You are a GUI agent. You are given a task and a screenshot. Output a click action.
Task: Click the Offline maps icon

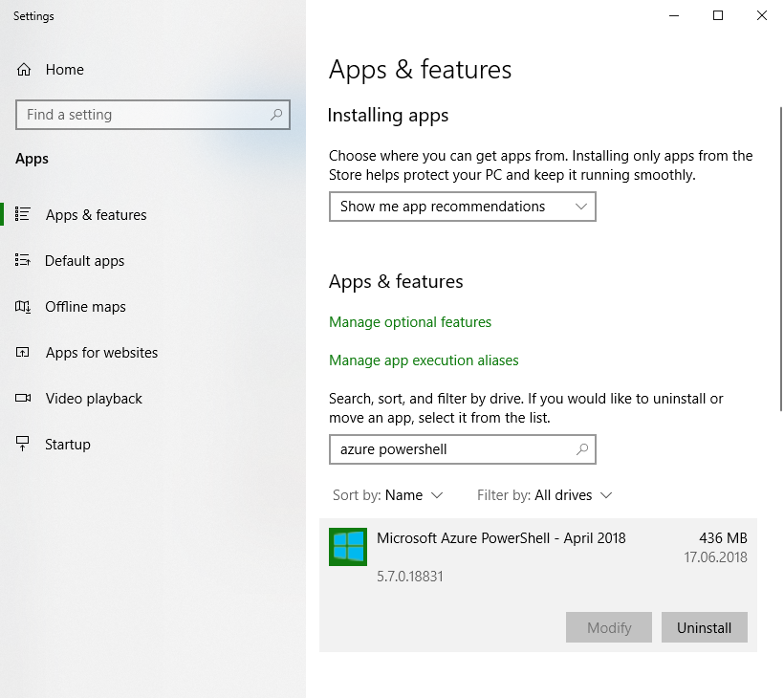24,307
